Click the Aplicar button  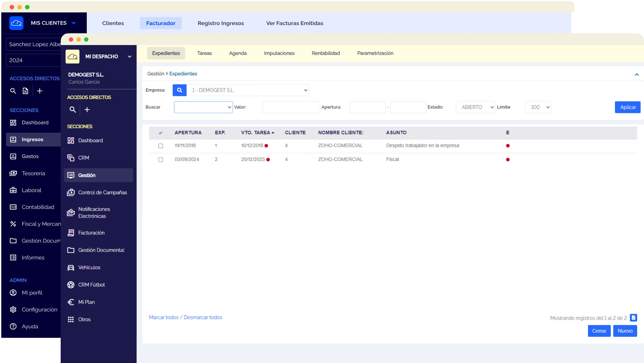click(x=628, y=107)
